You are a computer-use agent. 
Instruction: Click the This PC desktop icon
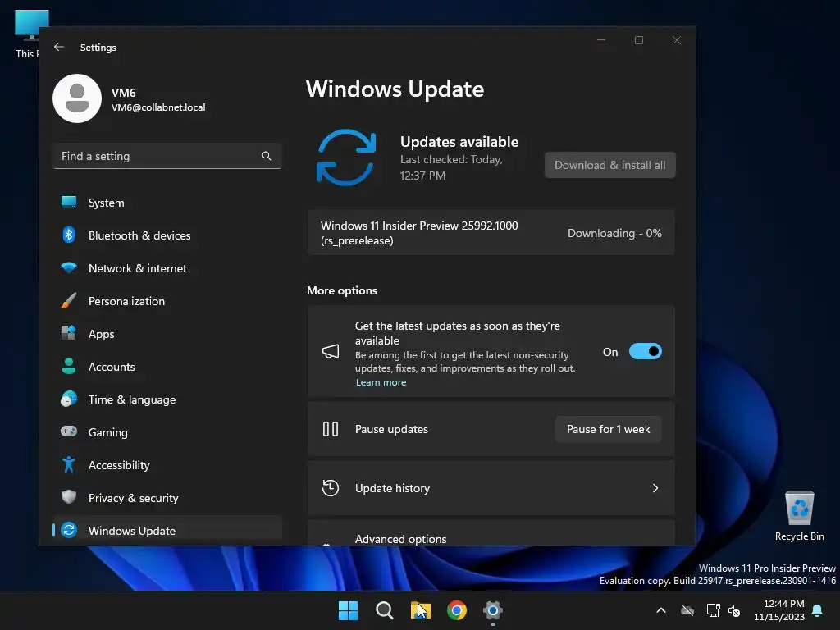28,34
